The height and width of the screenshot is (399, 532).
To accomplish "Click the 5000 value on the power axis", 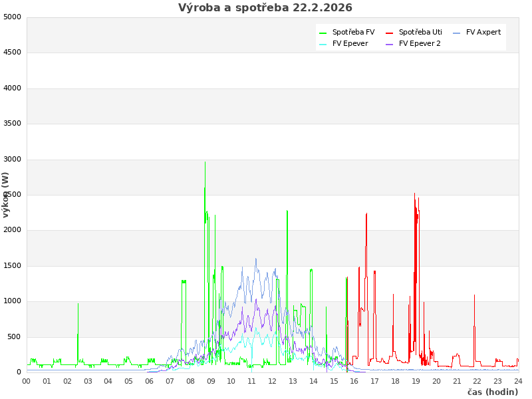I will tap(12, 17).
